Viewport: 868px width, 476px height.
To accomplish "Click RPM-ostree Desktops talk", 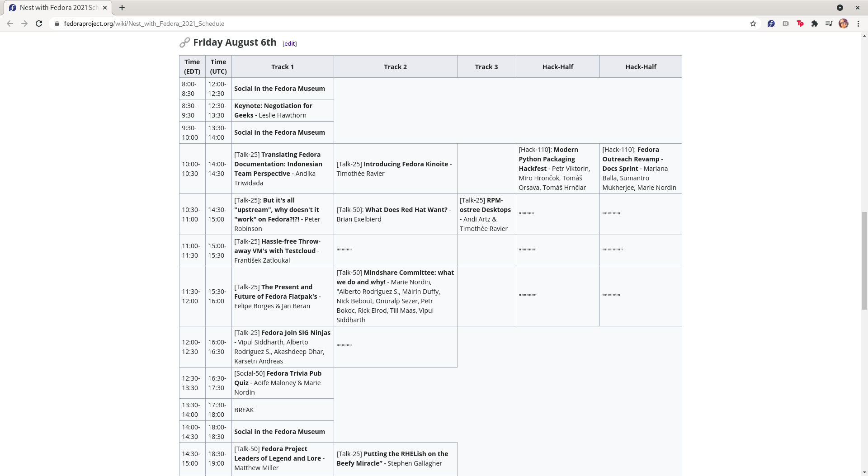I will point(486,214).
